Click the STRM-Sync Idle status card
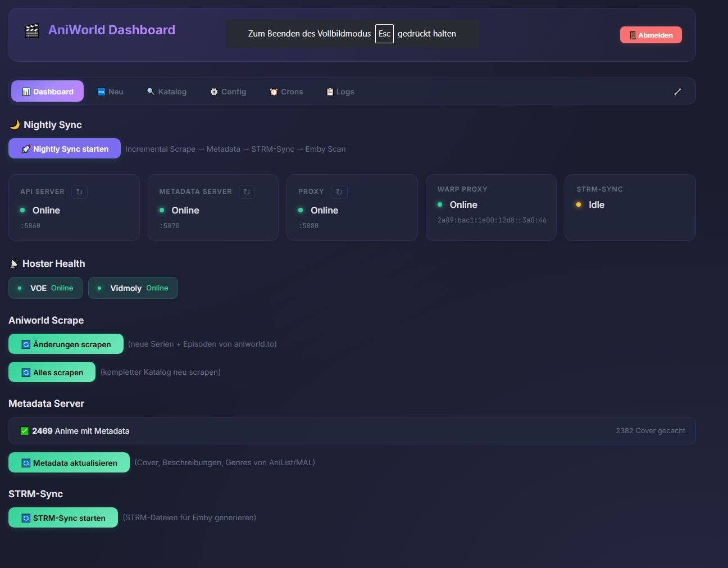The image size is (728, 568). (x=630, y=207)
